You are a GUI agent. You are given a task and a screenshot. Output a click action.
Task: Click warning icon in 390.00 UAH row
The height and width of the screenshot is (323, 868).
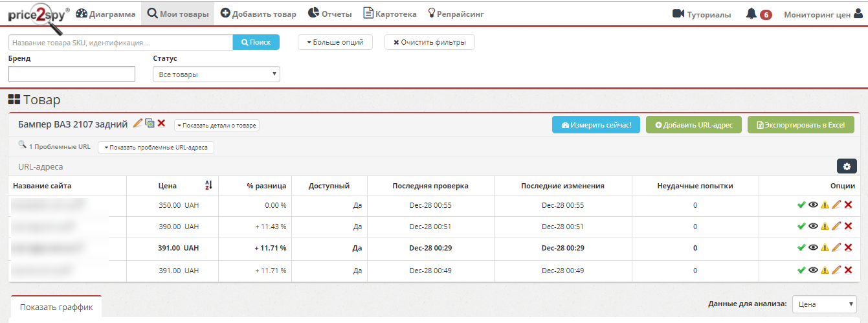(x=825, y=227)
